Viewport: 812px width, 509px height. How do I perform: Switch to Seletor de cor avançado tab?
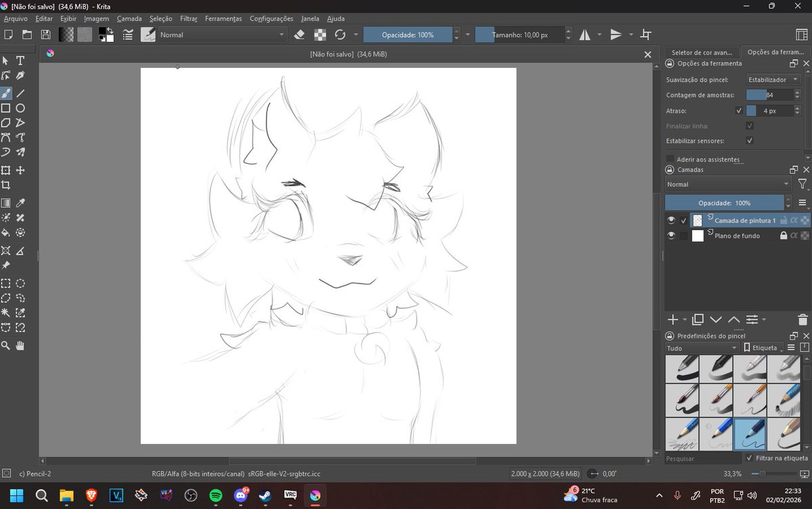[702, 52]
